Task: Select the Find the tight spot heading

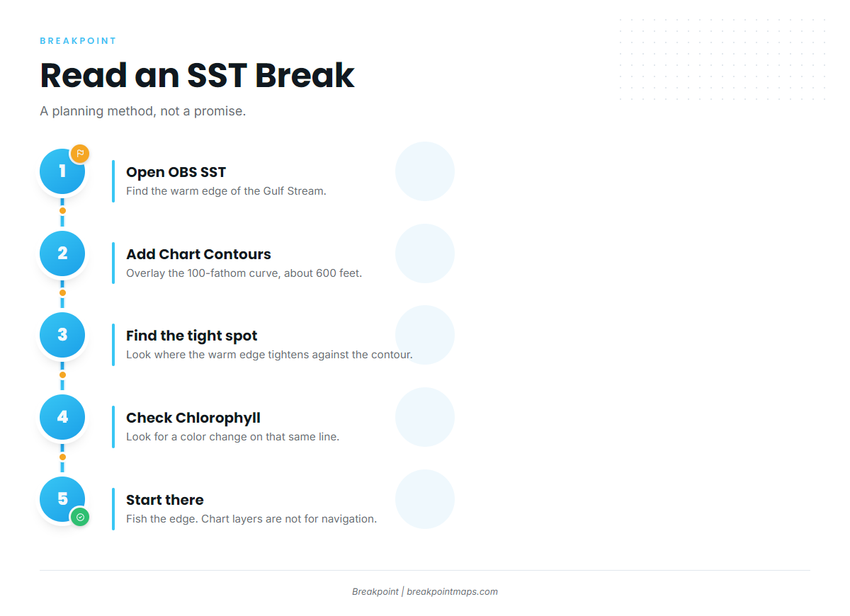Action: pos(192,336)
